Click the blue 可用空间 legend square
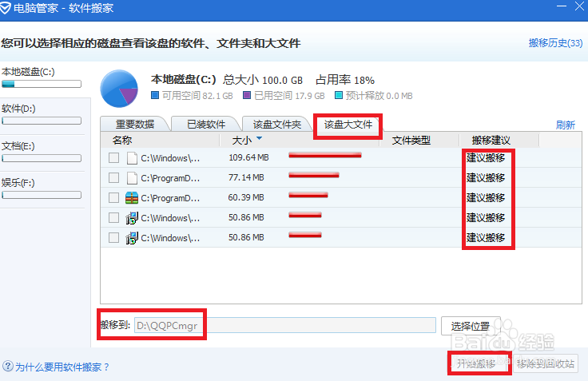The width and height of the screenshot is (588, 381). [155, 95]
